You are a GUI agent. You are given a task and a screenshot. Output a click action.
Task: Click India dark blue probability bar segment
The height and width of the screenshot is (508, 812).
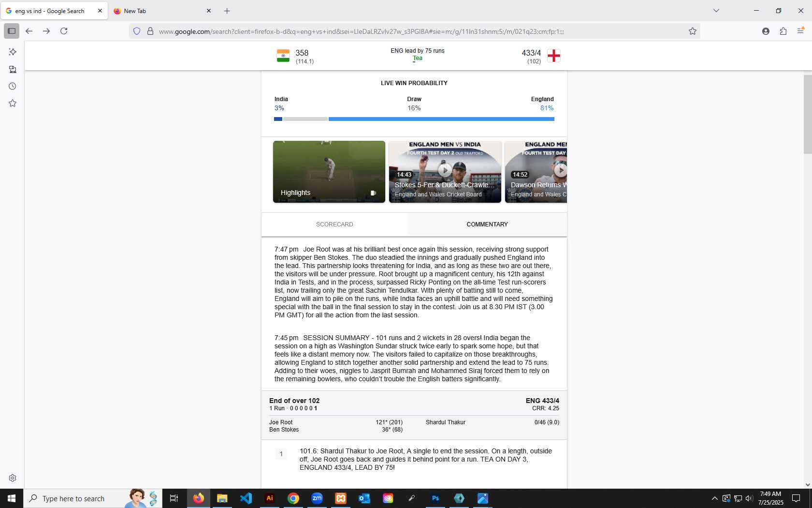click(278, 119)
